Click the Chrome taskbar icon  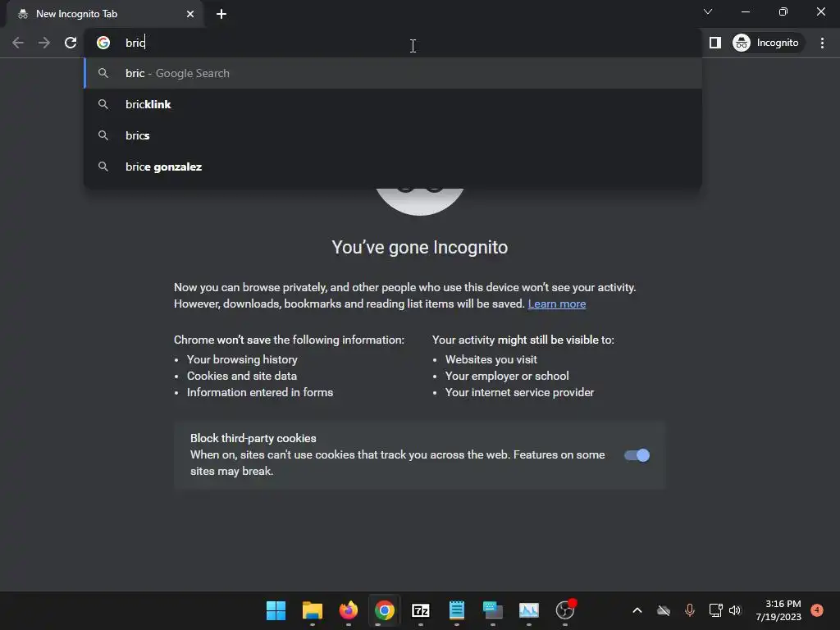tap(384, 610)
